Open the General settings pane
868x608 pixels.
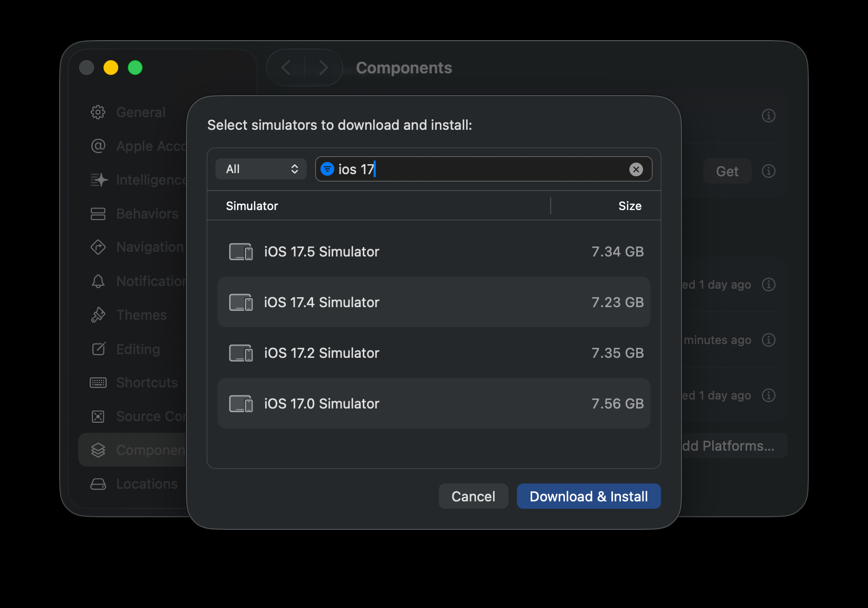point(140,112)
